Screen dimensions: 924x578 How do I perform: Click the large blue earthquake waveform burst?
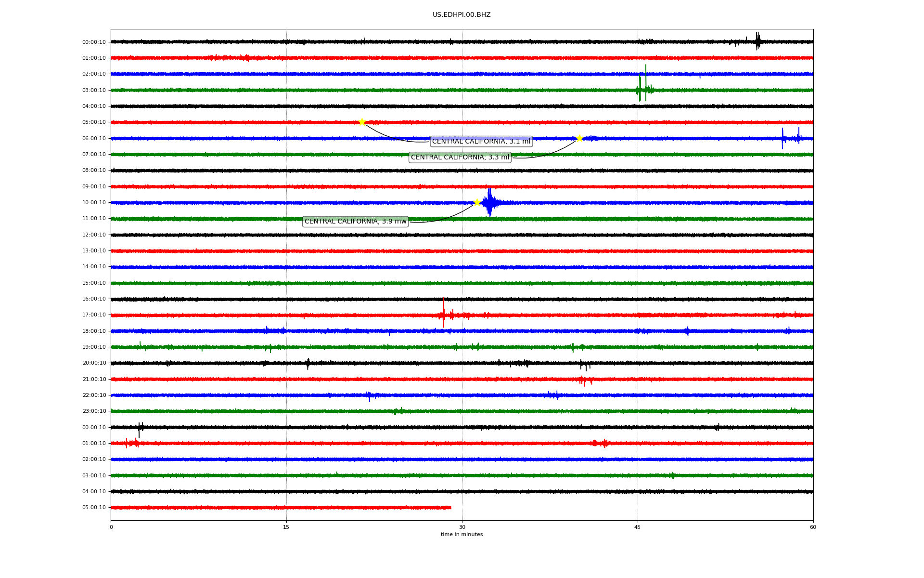pos(489,202)
